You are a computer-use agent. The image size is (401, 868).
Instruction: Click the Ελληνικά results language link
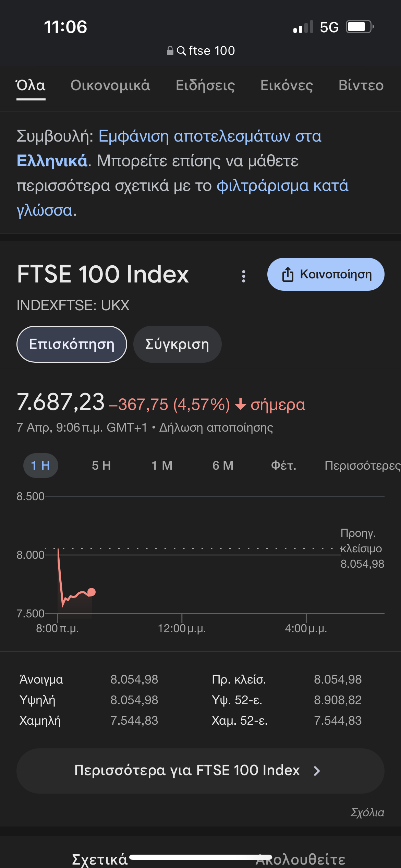pos(52,161)
